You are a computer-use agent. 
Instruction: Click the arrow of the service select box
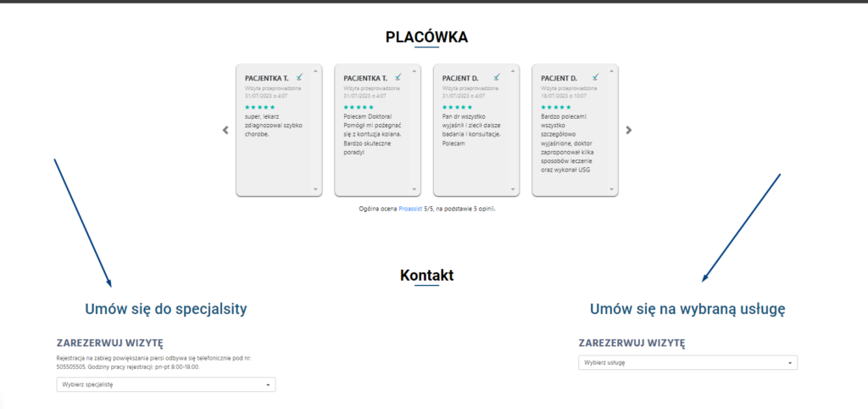(791, 363)
